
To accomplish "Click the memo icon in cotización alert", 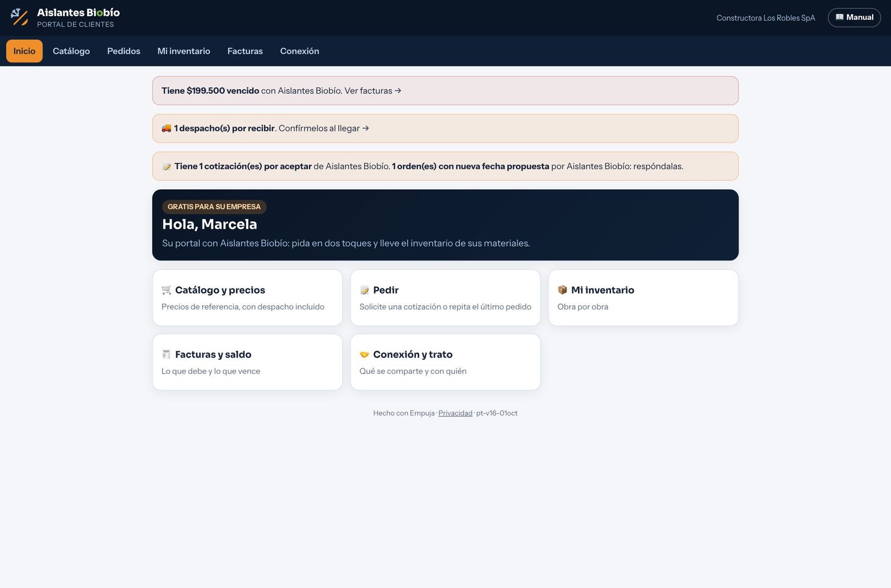I will [x=167, y=166].
